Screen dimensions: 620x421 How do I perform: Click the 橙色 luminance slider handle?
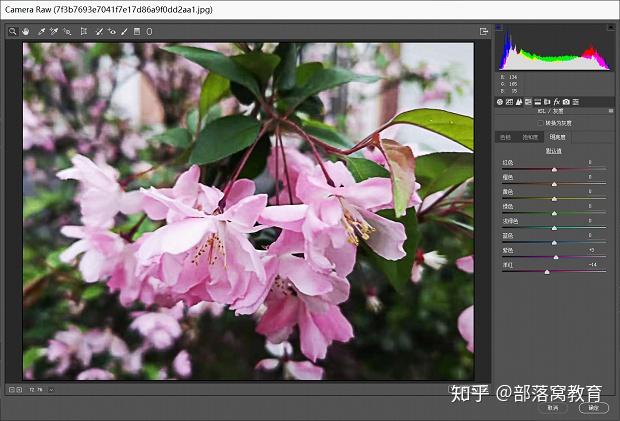[554, 184]
